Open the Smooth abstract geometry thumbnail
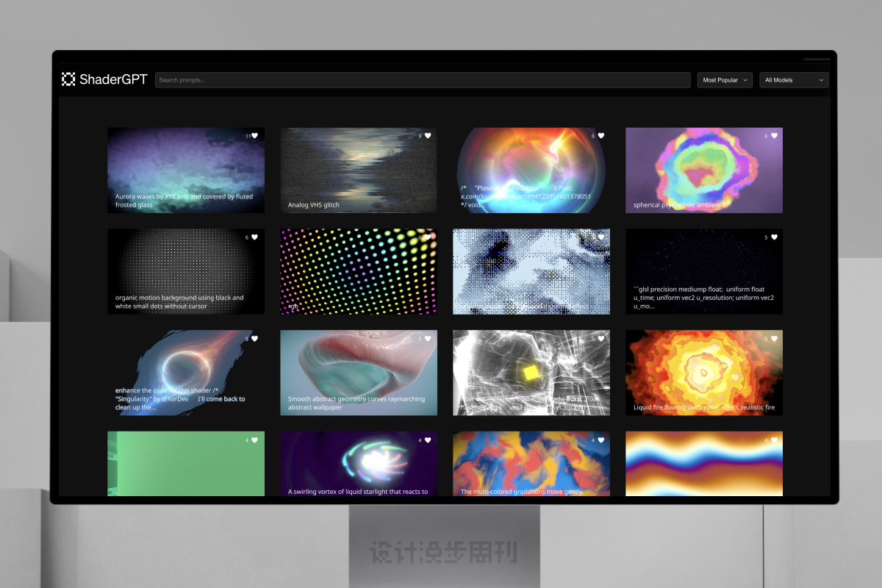 point(359,373)
